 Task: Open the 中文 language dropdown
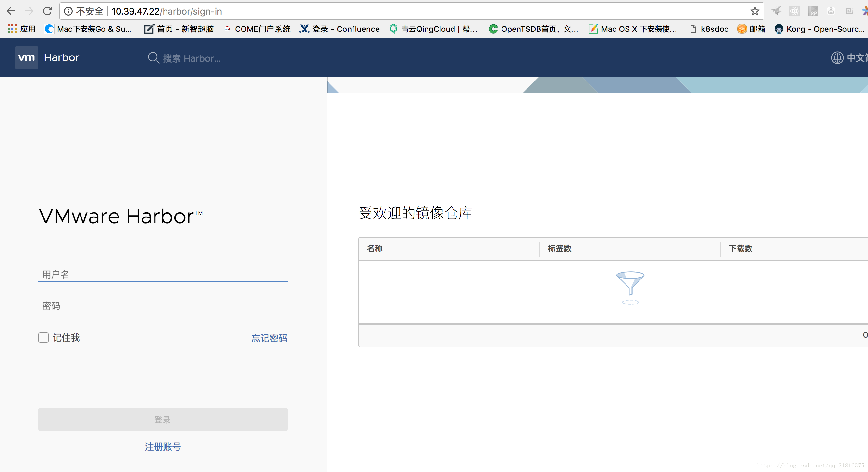pyautogui.click(x=856, y=58)
